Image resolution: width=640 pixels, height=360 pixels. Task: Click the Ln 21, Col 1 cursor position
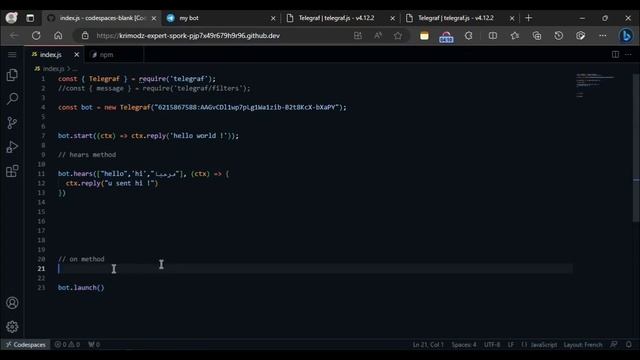tap(428, 344)
